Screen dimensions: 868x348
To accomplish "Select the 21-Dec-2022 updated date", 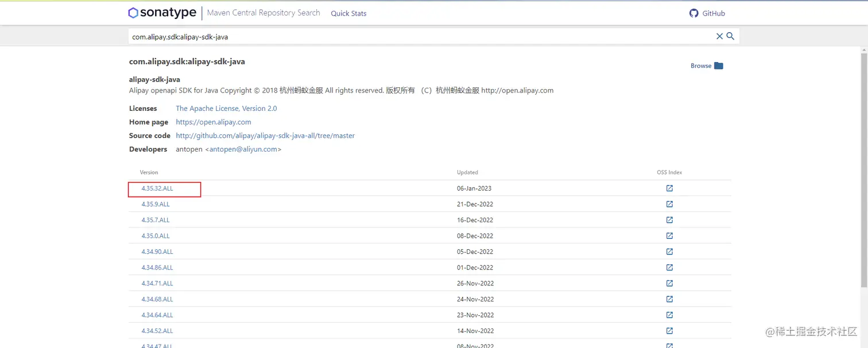I will click(475, 204).
